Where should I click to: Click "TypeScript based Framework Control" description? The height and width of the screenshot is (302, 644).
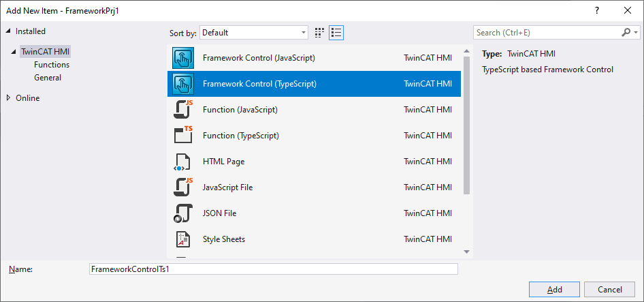548,69
